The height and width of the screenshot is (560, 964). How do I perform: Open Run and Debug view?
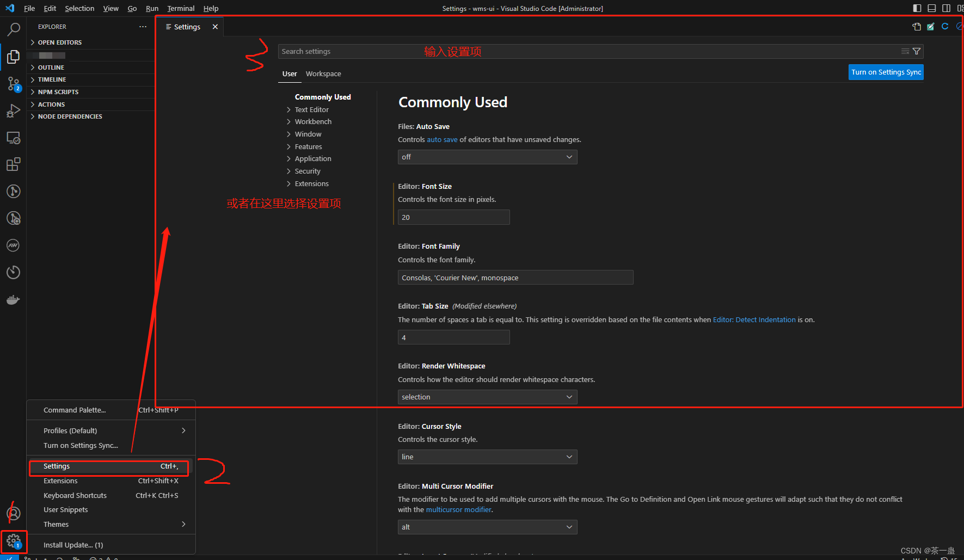coord(13,110)
